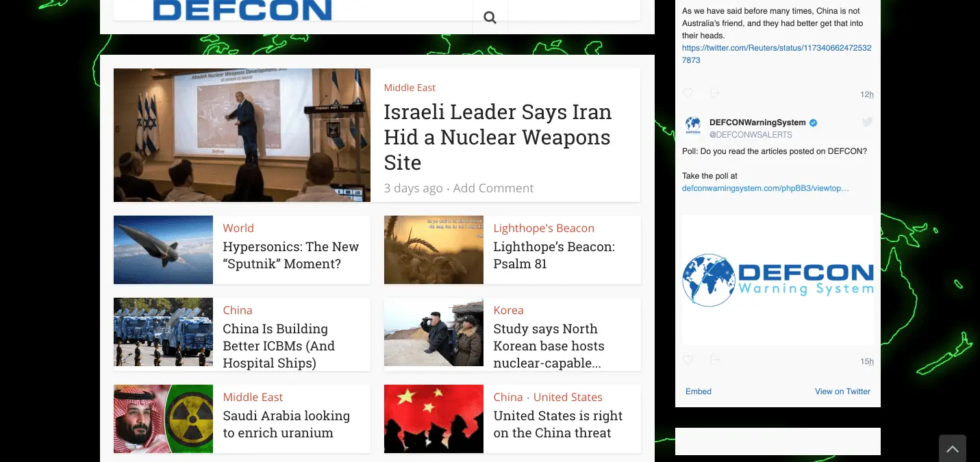Open the China category above the ICBMs headline
Screen dimensions: 980x462
[x=238, y=310]
